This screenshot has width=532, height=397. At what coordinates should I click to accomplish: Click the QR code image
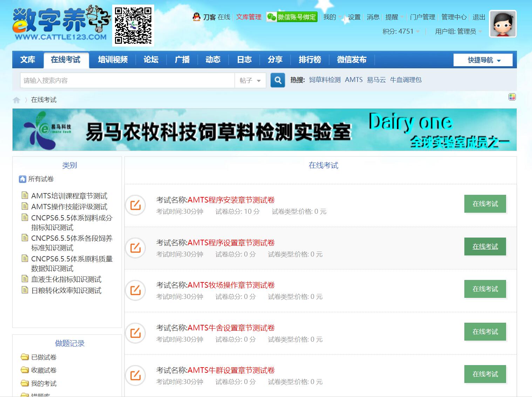133,26
